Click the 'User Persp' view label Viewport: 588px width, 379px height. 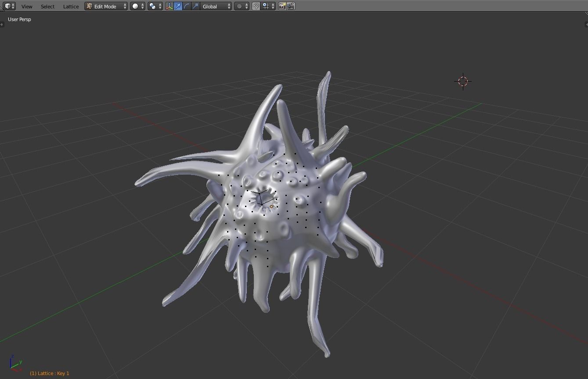pos(19,19)
